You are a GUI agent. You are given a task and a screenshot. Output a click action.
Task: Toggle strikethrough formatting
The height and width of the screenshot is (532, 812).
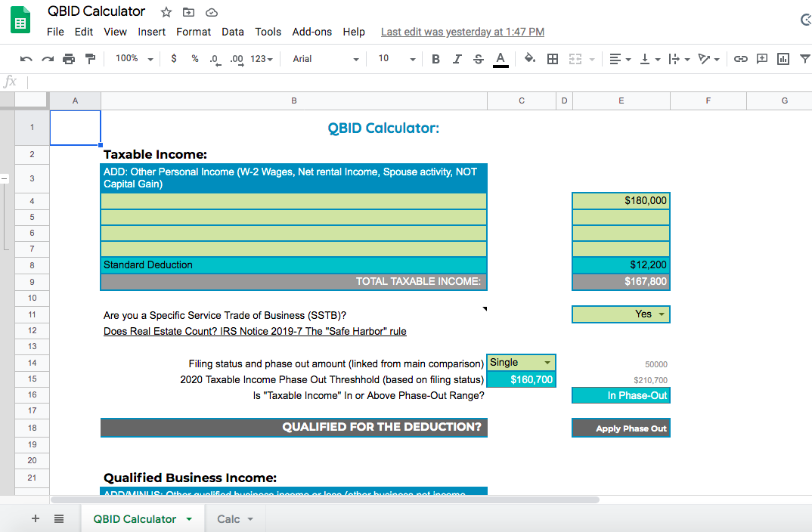point(478,59)
